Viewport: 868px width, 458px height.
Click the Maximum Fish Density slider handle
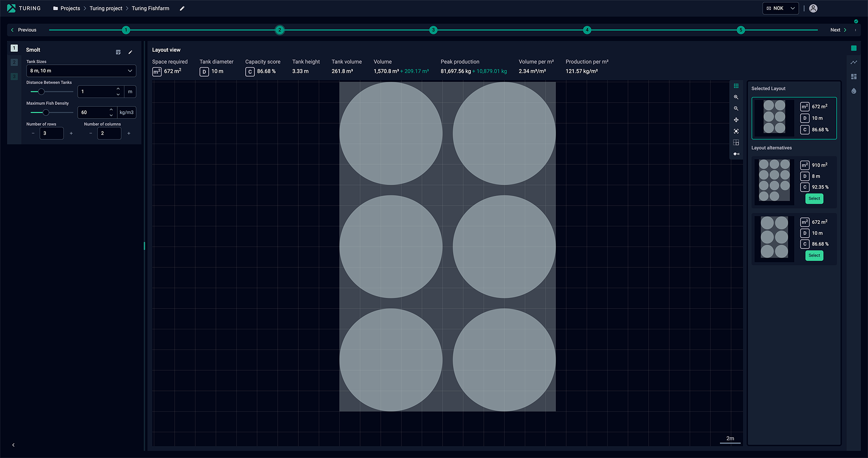46,112
